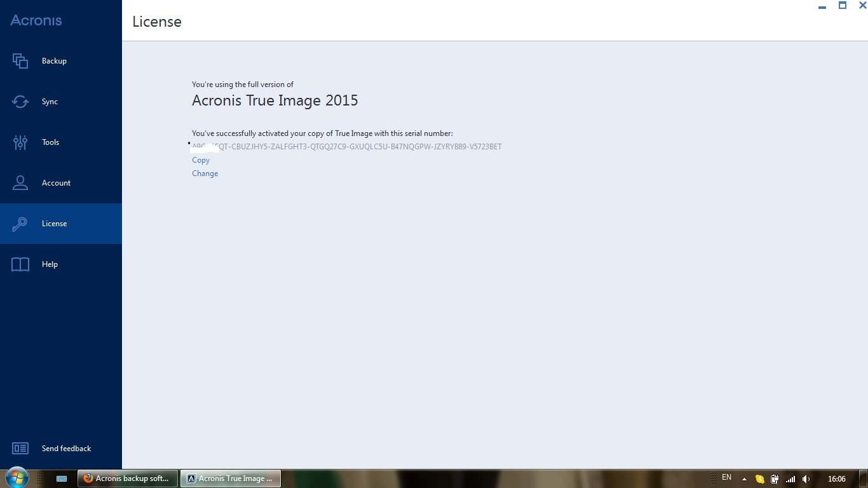
Task: Open the Help book icon
Action: point(20,264)
